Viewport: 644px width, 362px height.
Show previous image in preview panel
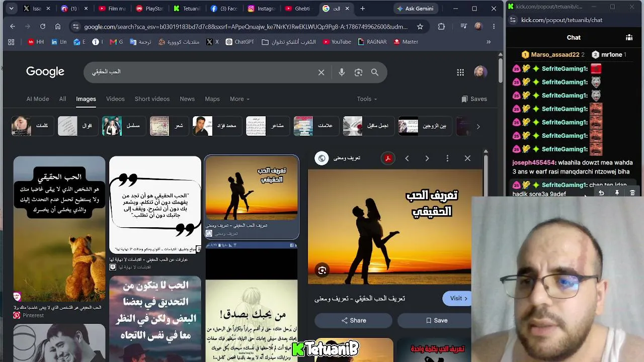pyautogui.click(x=407, y=158)
